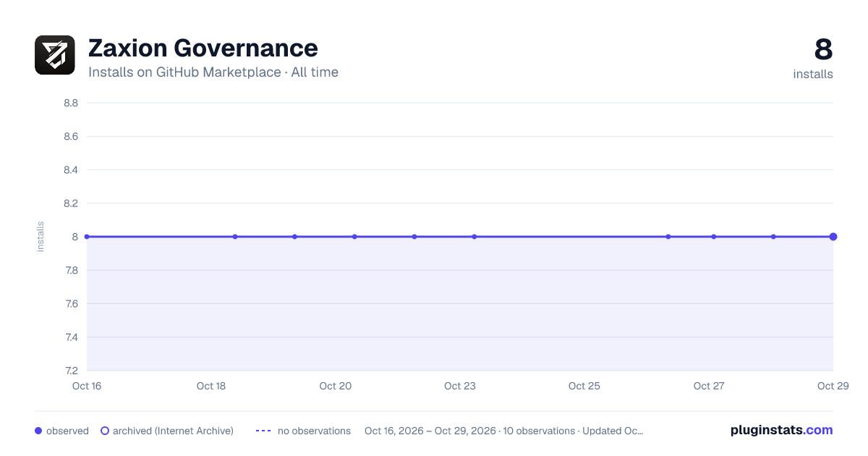Click the large '8' installs count
The width and height of the screenshot is (868, 456).
823,50
